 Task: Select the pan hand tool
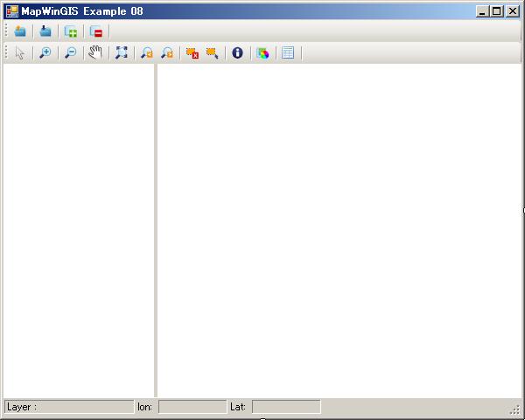point(96,52)
